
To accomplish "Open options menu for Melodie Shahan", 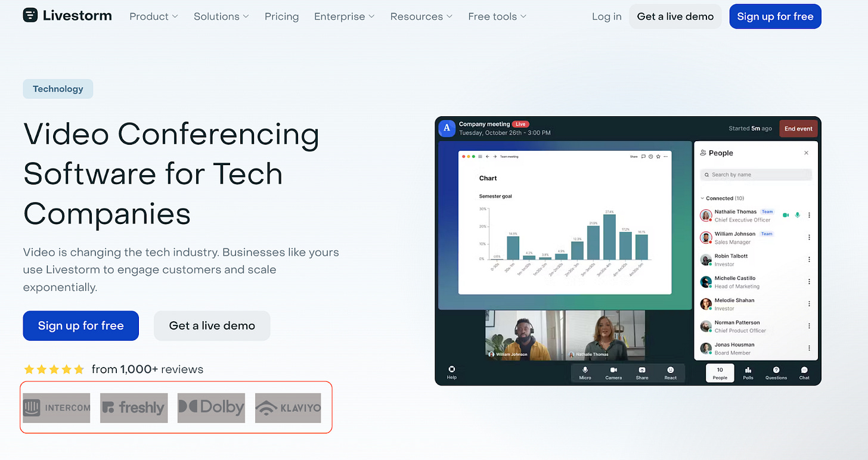I will [809, 304].
